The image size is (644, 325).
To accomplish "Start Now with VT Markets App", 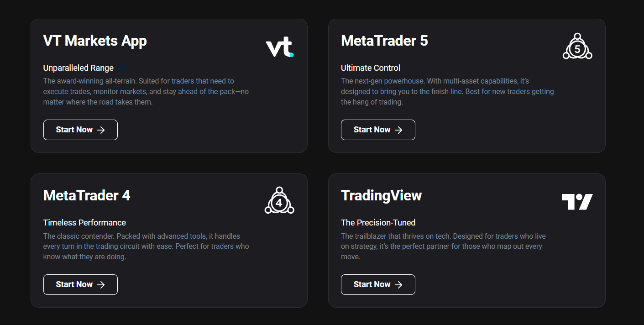I will pyautogui.click(x=80, y=130).
